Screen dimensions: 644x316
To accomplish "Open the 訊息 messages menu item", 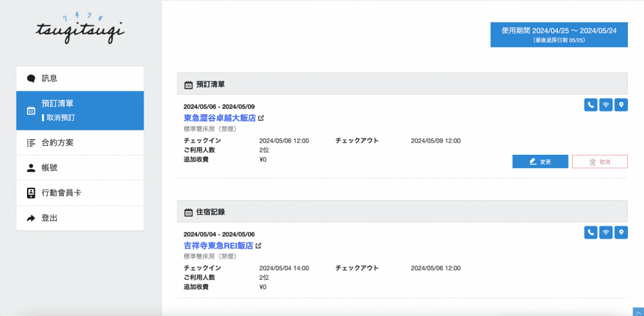I will (x=80, y=79).
